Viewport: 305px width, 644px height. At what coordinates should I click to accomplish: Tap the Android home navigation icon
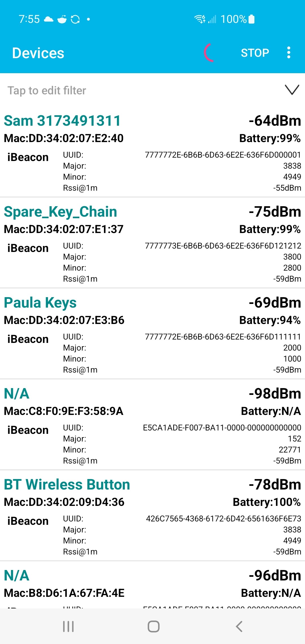[153, 626]
